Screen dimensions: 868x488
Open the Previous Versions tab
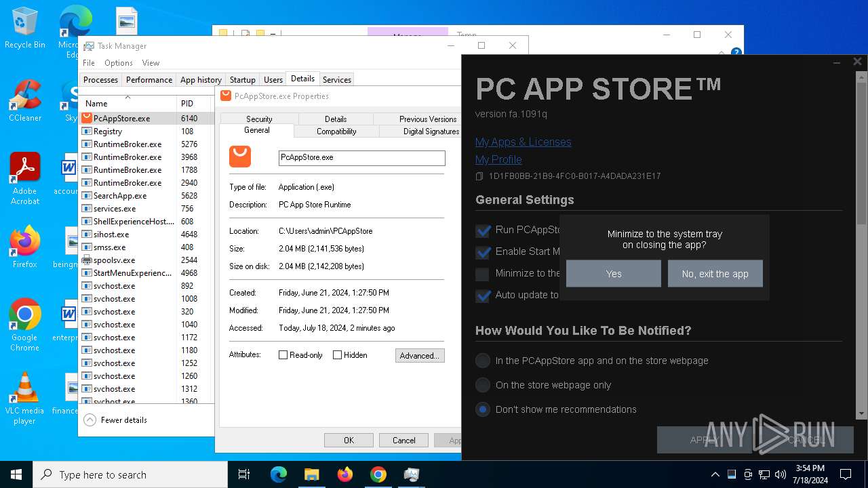[417, 119]
